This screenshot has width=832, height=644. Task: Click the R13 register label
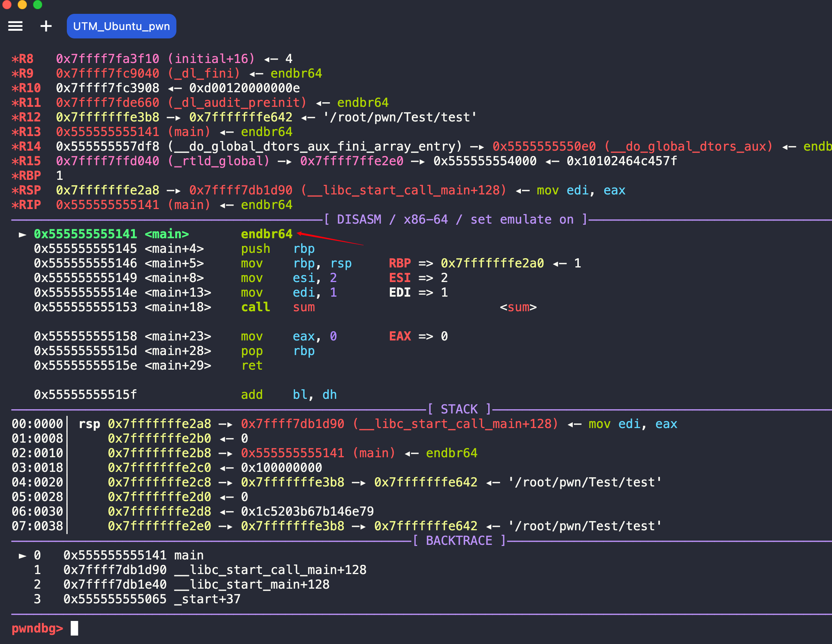[26, 132]
